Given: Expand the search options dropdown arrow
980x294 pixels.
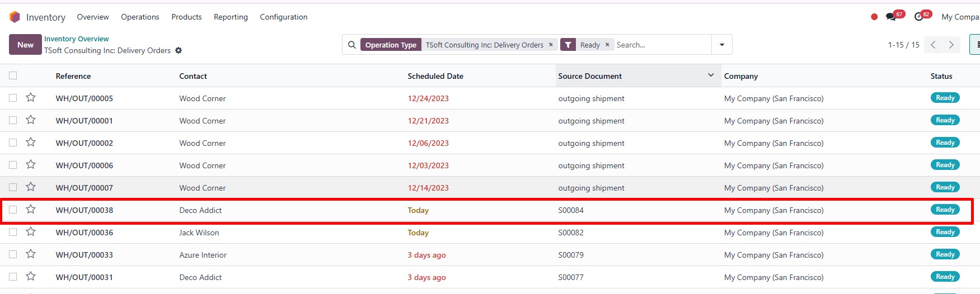Looking at the screenshot, I should tap(722, 45).
